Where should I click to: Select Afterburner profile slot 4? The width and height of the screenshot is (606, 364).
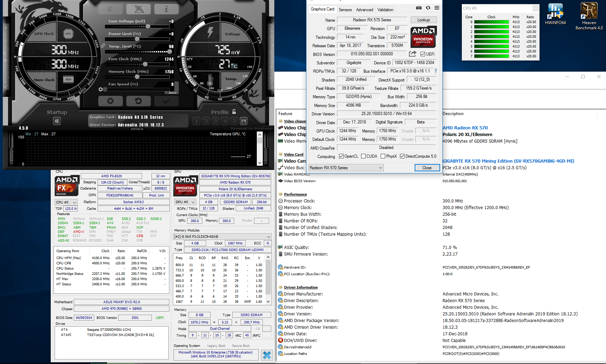click(225, 121)
